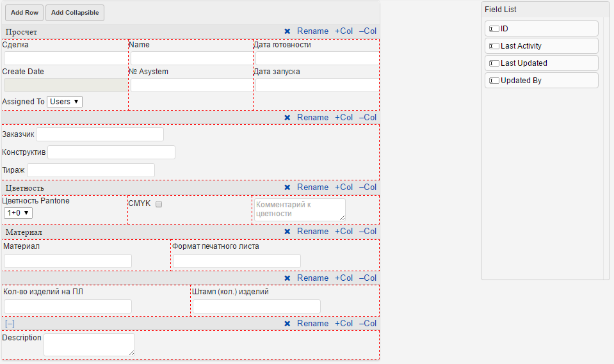Click the Конструктив input field

point(111,153)
